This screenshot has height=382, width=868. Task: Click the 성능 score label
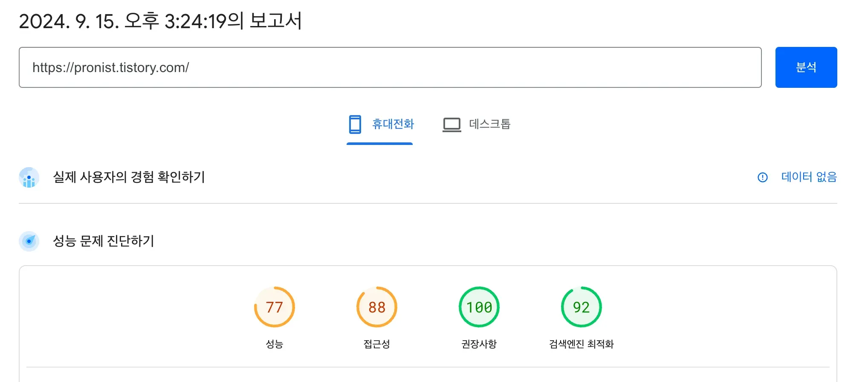click(x=275, y=344)
